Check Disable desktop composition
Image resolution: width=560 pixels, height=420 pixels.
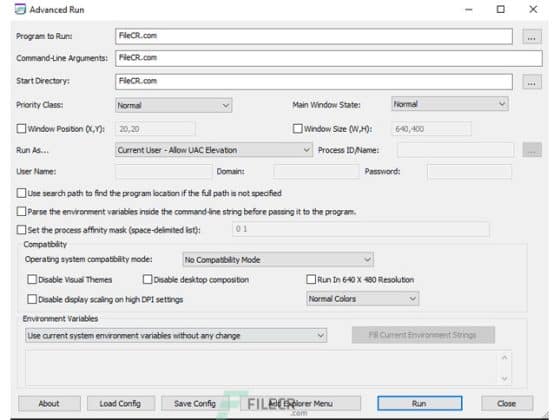148,279
